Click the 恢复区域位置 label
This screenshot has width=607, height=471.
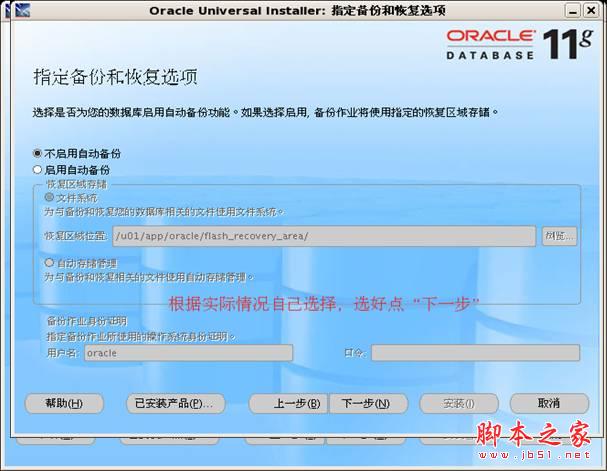(x=75, y=236)
